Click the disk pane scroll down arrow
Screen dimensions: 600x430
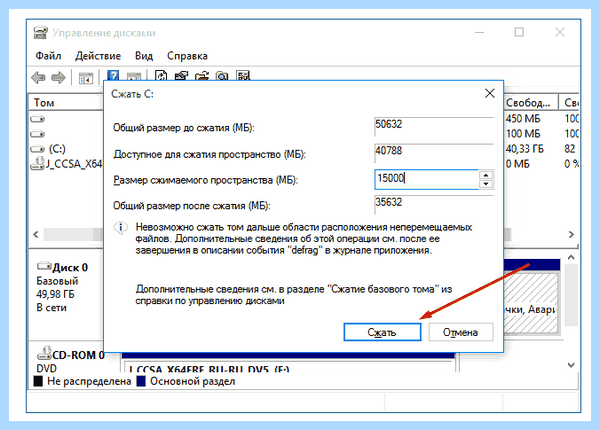571,365
